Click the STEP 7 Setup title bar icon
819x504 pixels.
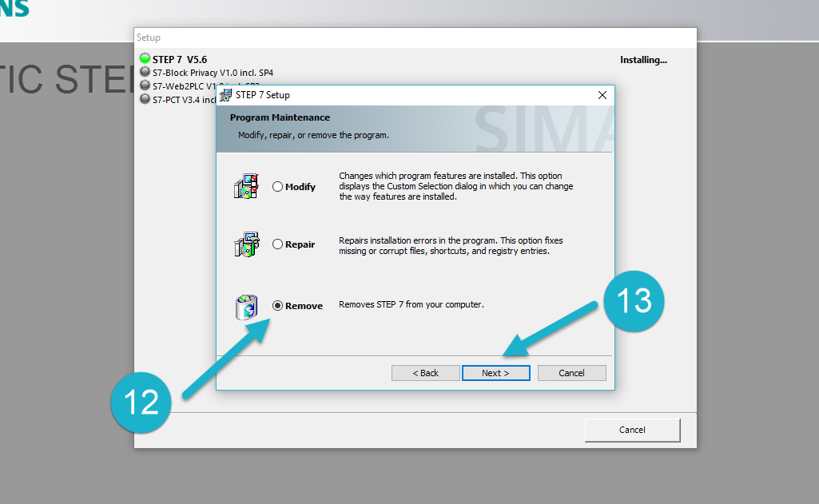(225, 95)
